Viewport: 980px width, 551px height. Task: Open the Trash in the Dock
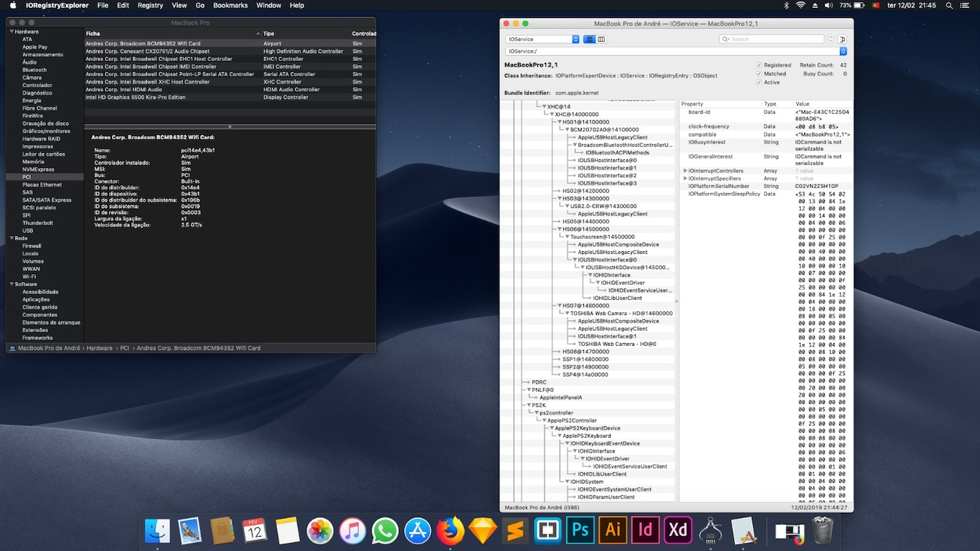[x=822, y=531]
